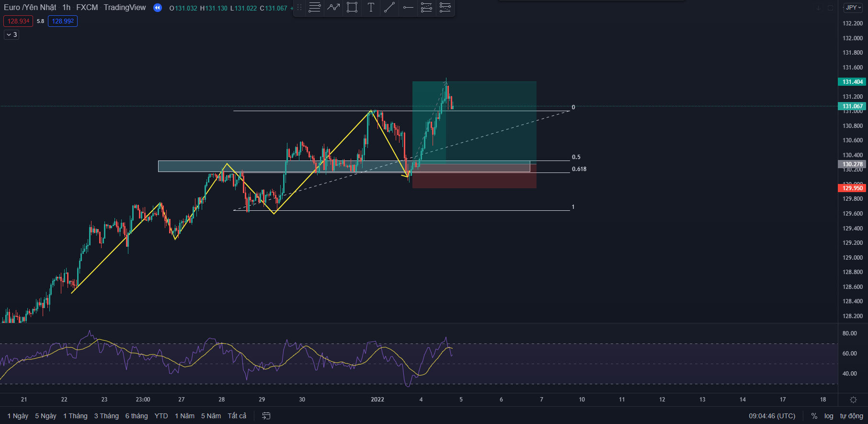This screenshot has width=868, height=424.
Task: Toggle auto scale 'tự động'
Action: pos(851,416)
